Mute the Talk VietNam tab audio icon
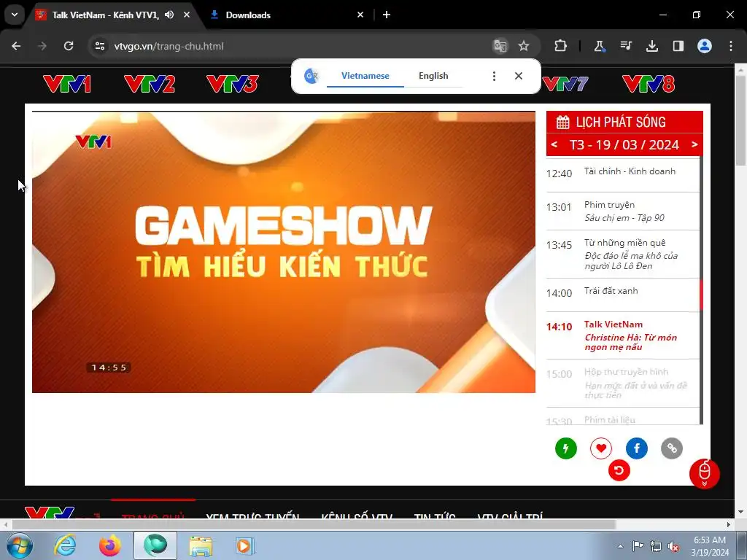The height and width of the screenshot is (560, 747). [169, 15]
